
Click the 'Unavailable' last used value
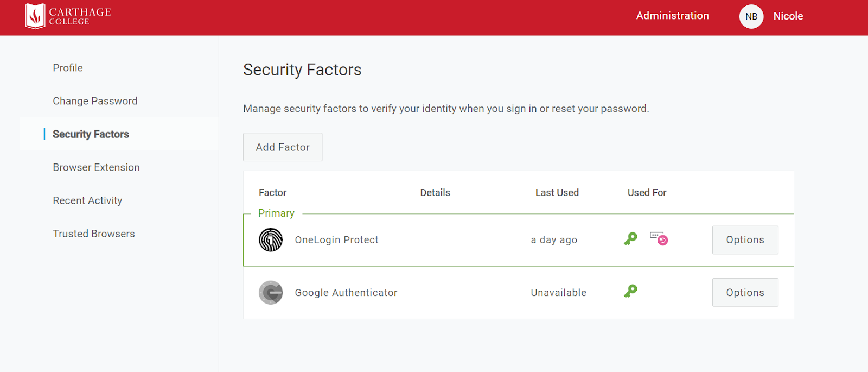(x=559, y=293)
